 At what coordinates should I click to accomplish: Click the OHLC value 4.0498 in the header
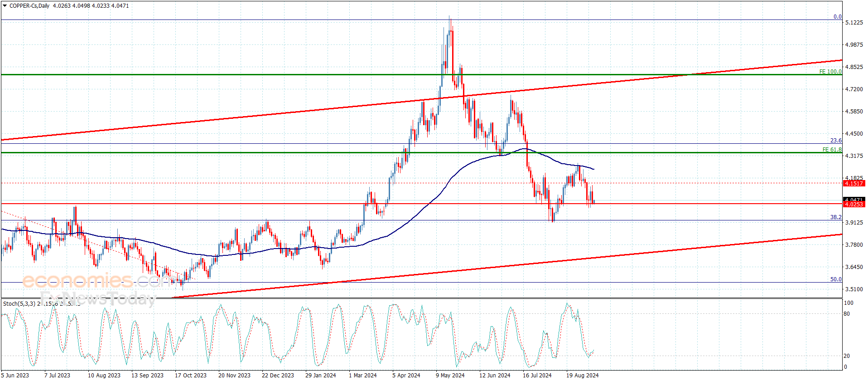(81, 6)
